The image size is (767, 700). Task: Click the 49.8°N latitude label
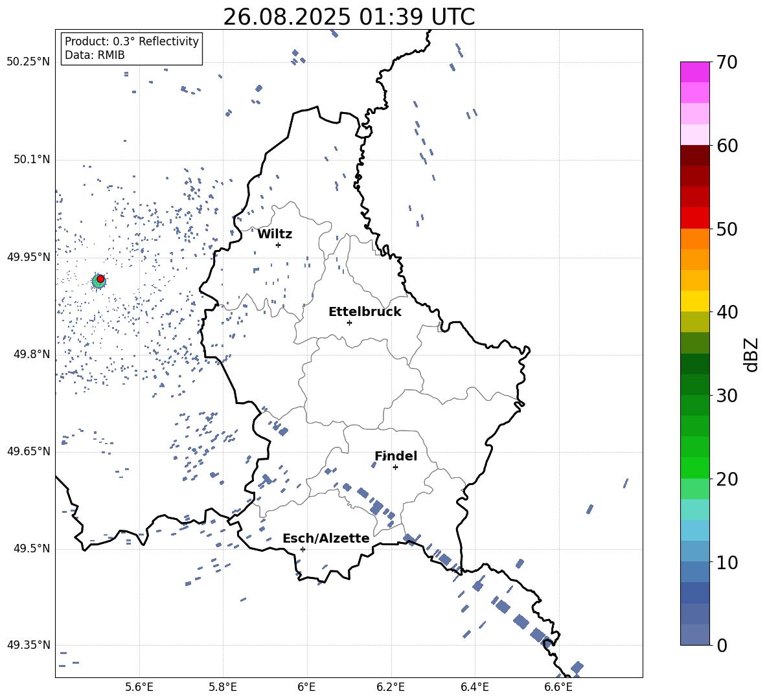32,354
